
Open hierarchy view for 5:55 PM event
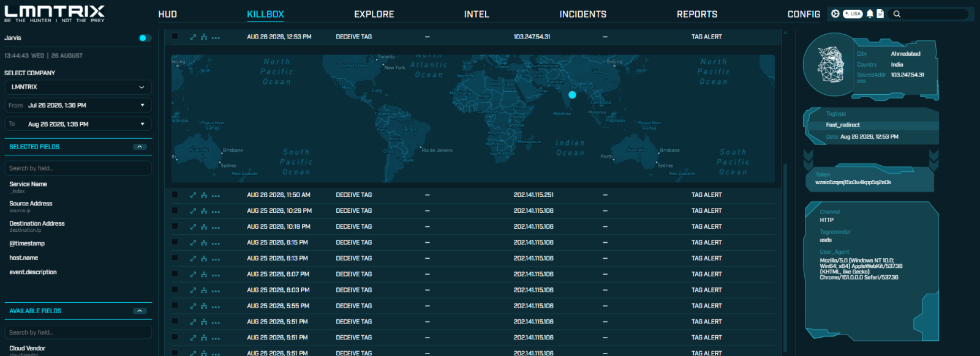point(204,306)
